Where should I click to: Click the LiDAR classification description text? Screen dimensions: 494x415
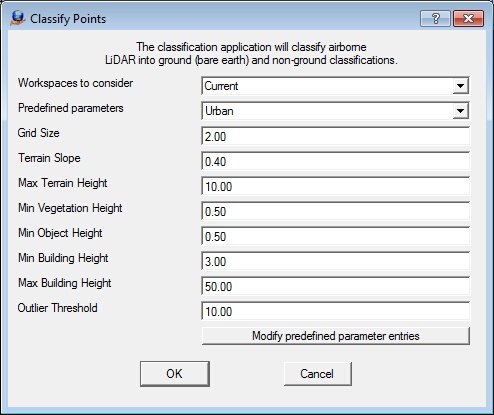(251, 53)
